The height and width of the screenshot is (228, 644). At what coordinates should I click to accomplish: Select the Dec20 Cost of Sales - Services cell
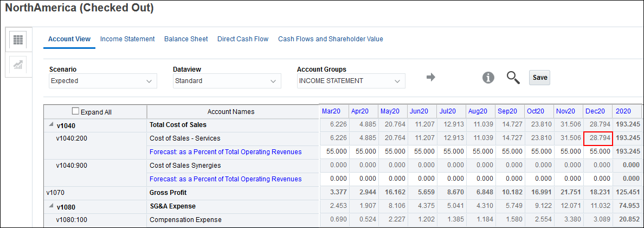(598, 138)
